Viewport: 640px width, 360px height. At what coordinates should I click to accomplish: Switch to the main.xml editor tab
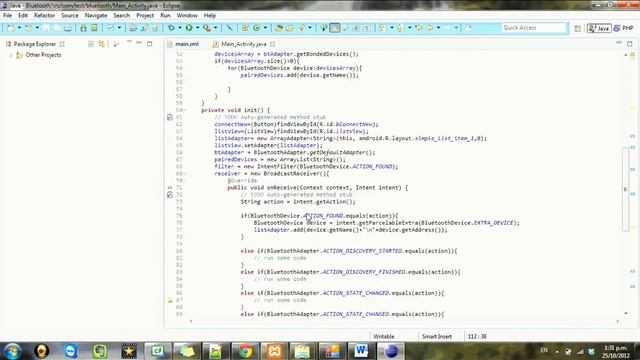(183, 44)
